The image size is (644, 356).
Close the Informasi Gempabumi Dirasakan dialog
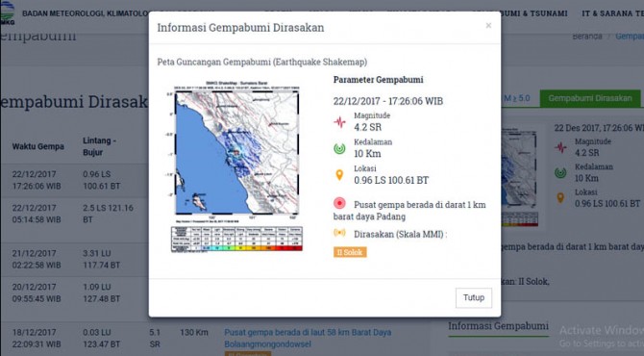[x=488, y=25]
